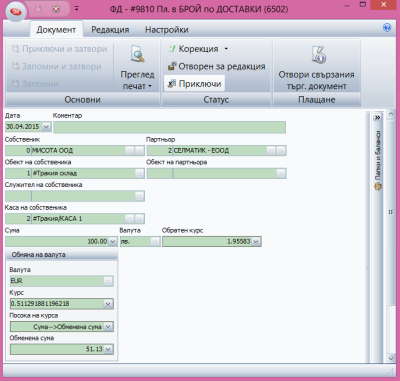Expand Папки и баланси side panel chevron

point(377,117)
